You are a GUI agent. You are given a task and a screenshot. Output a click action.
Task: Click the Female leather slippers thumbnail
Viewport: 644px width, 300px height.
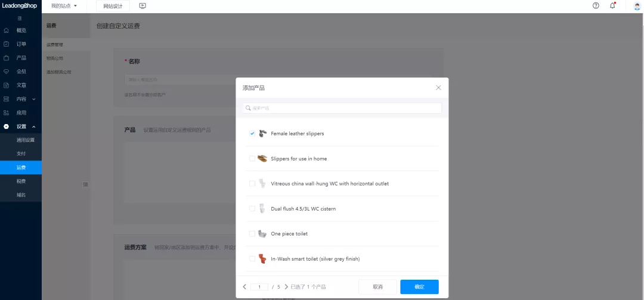pyautogui.click(x=262, y=134)
